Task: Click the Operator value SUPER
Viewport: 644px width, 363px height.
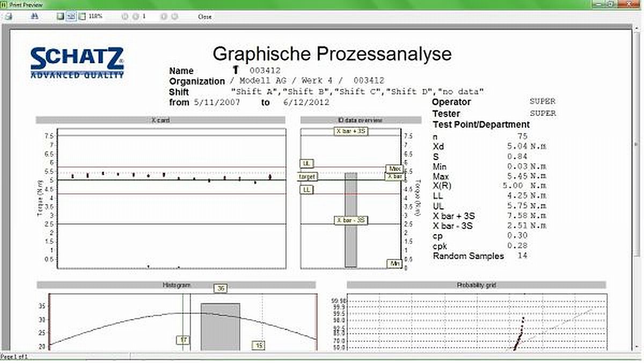Action: (x=543, y=101)
